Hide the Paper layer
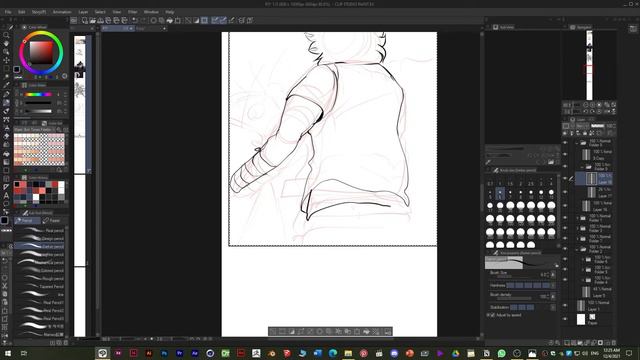The width and height of the screenshot is (640, 360). coord(565,319)
